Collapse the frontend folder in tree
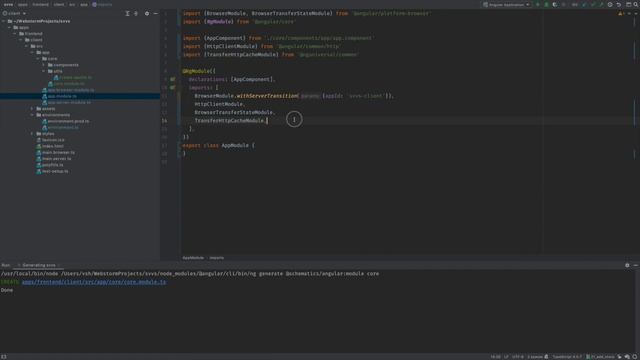This screenshot has height=360, width=640. coord(16,33)
